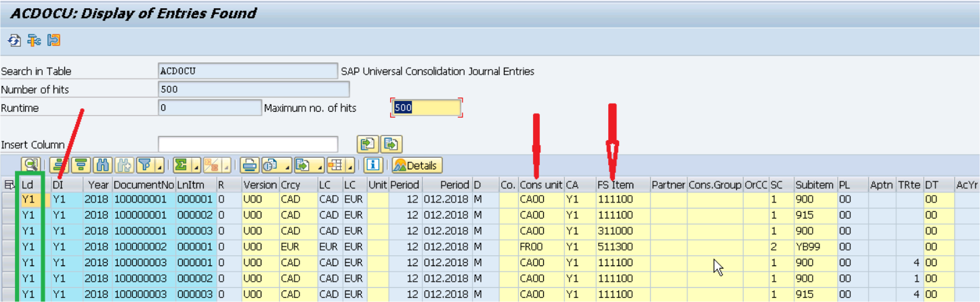
Task: Click the Details button
Action: pos(416,165)
